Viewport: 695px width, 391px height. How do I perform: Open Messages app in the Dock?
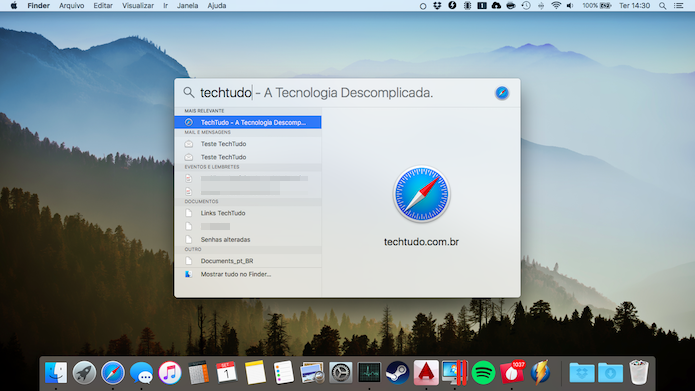141,372
